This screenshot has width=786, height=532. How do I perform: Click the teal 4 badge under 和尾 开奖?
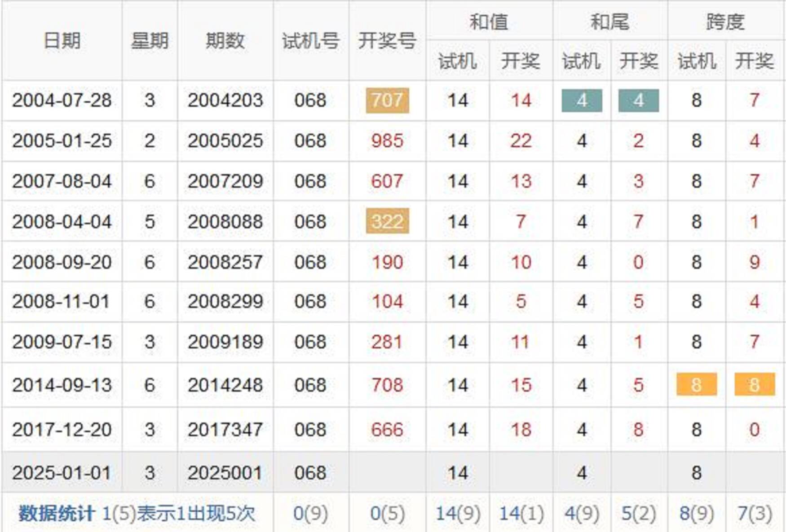pos(638,100)
